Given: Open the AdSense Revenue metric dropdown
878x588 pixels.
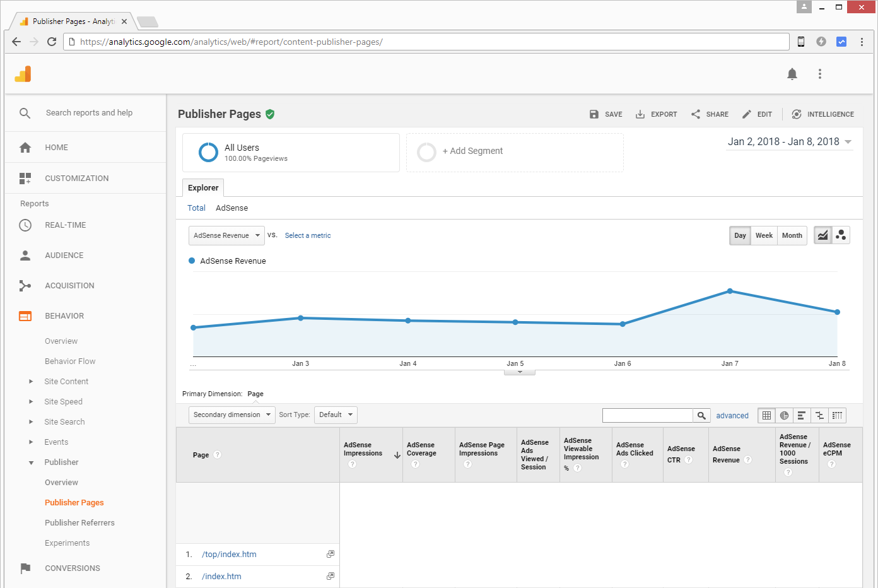Looking at the screenshot, I should click(x=226, y=235).
